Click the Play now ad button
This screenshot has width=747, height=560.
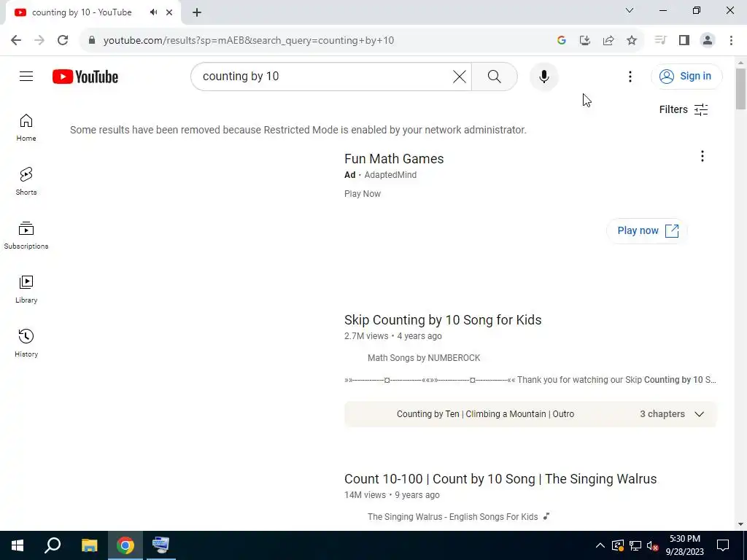647,231
